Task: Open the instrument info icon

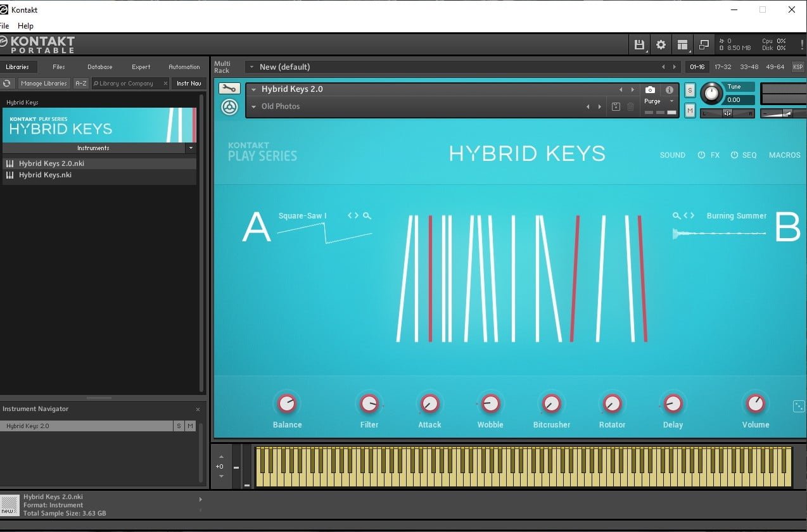Action: [669, 90]
